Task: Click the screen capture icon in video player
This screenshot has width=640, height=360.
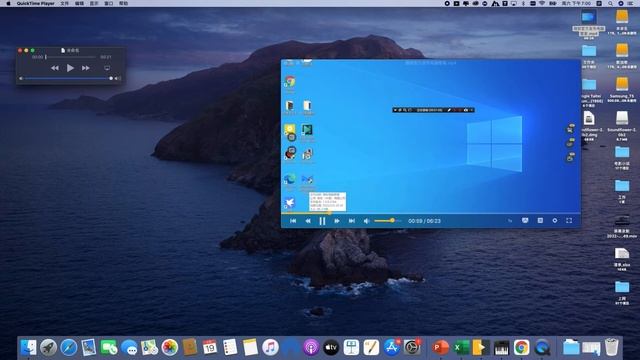Action: (525, 220)
